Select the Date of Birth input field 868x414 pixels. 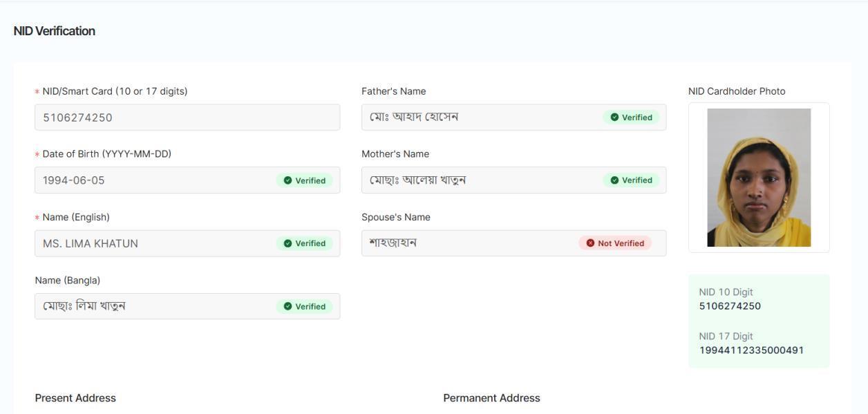152,180
